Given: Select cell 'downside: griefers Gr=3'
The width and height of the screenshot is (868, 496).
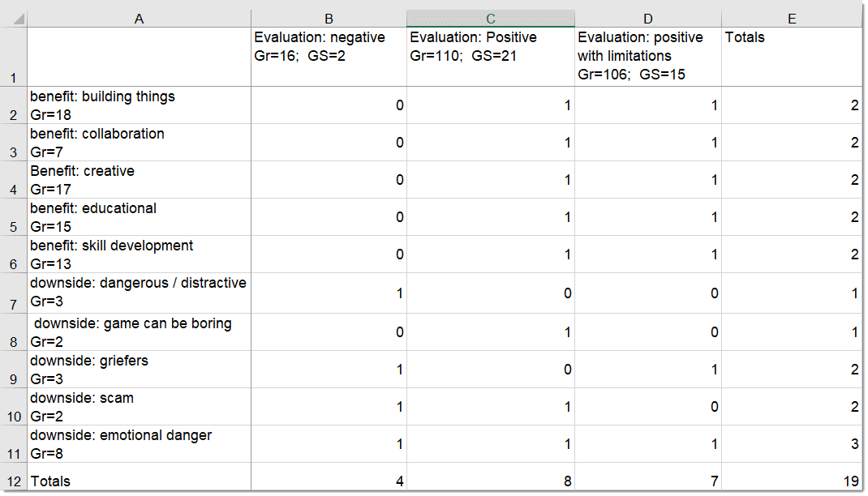Looking at the screenshot, I should (139, 370).
